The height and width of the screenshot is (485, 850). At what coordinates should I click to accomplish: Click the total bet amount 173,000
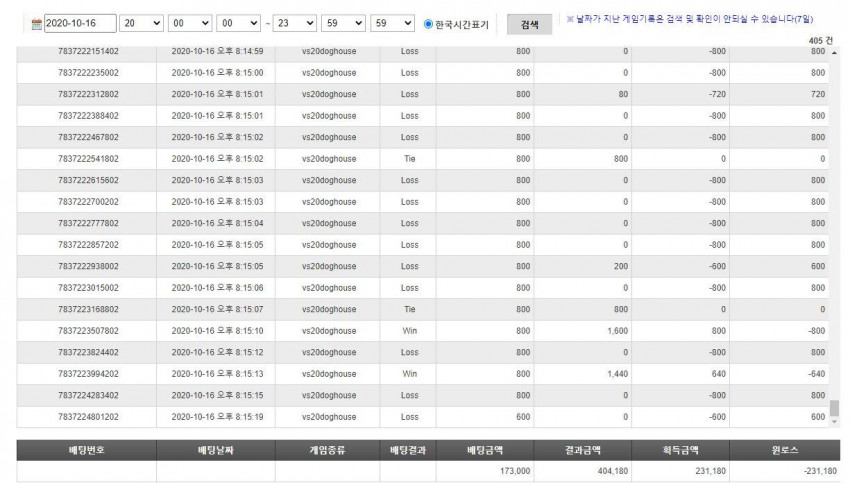click(x=515, y=471)
